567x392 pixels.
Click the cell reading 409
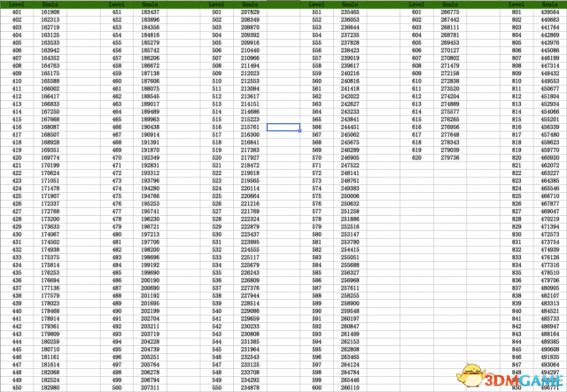coord(17,73)
